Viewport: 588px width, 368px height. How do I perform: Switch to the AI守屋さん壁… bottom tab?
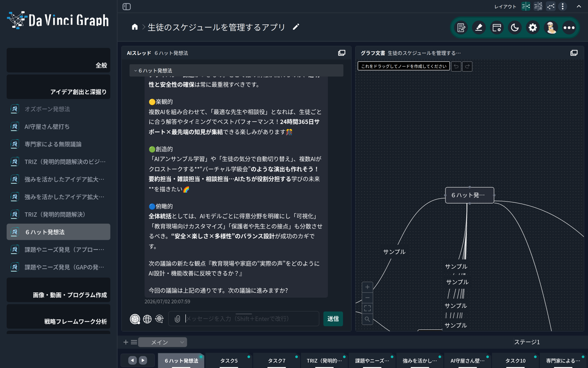click(467, 361)
